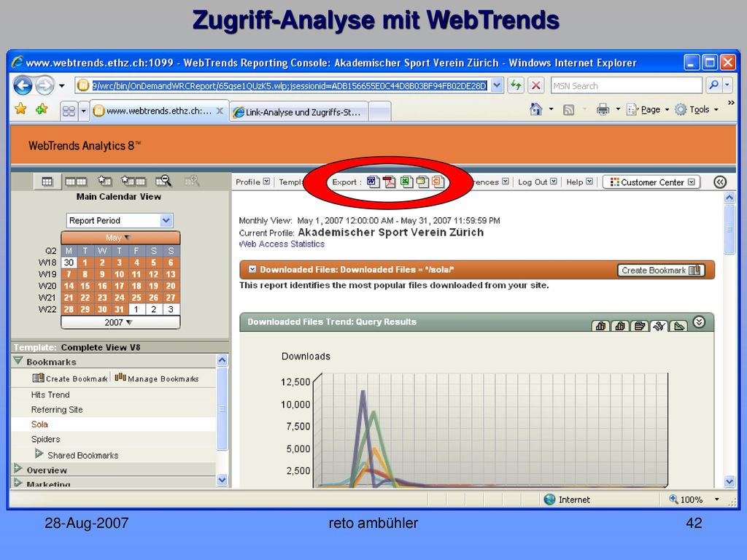Open Hits Trend bookmark
Viewport: 747px width, 560px height.
click(50, 394)
